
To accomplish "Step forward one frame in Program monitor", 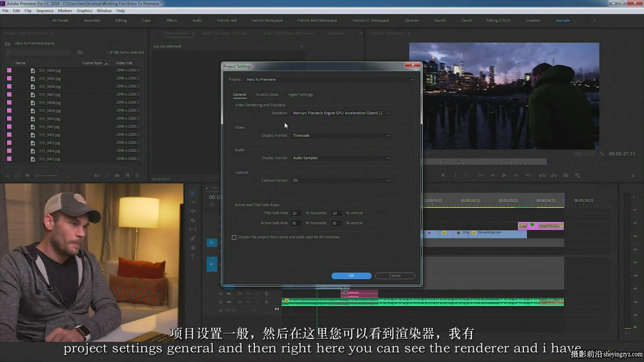I will click(516, 175).
